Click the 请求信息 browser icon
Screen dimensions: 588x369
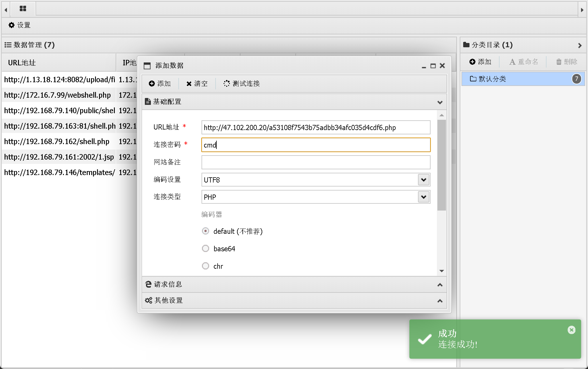click(148, 284)
